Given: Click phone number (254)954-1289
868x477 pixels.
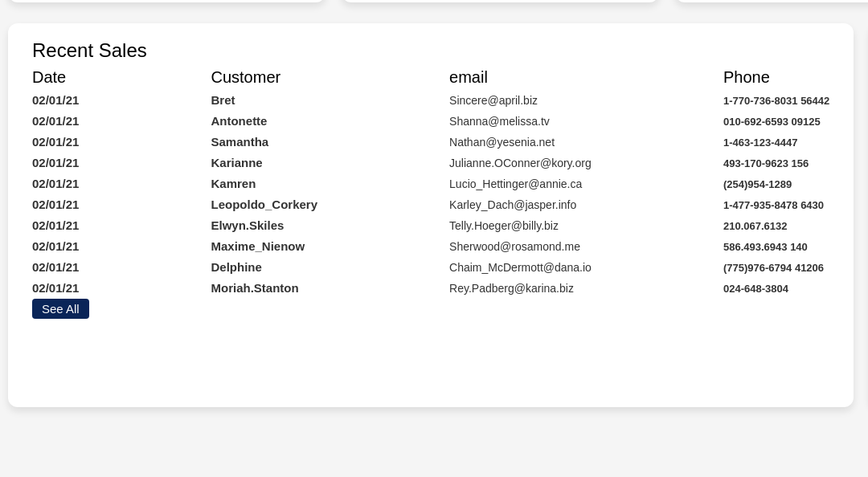Looking at the screenshot, I should pos(757,184).
